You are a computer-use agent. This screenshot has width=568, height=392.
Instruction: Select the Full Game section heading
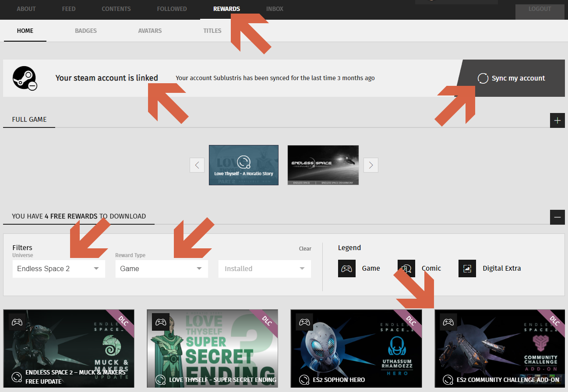pyautogui.click(x=29, y=119)
